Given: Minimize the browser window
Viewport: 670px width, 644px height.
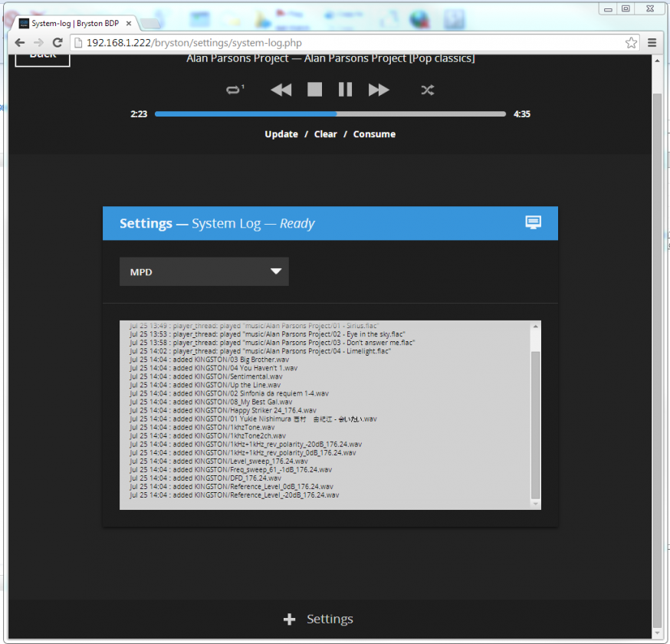Looking at the screenshot, I should click(x=608, y=8).
